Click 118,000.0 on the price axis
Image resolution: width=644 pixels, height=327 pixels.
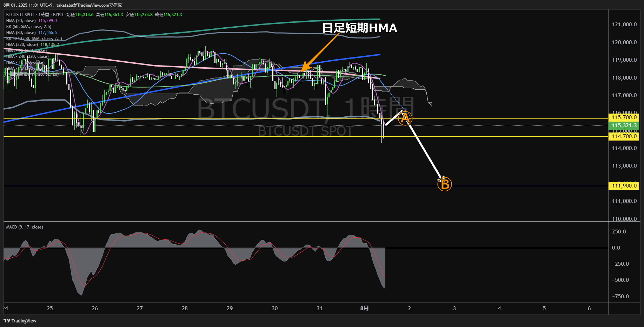click(624, 78)
